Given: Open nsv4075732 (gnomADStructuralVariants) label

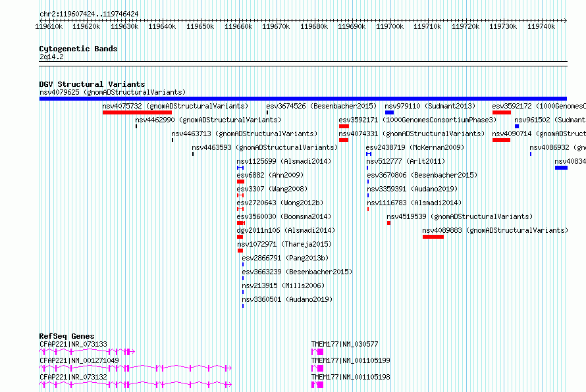Looking at the screenshot, I should (175, 106).
